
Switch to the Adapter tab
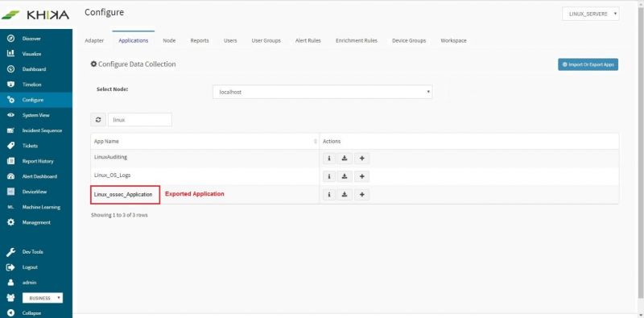click(94, 41)
